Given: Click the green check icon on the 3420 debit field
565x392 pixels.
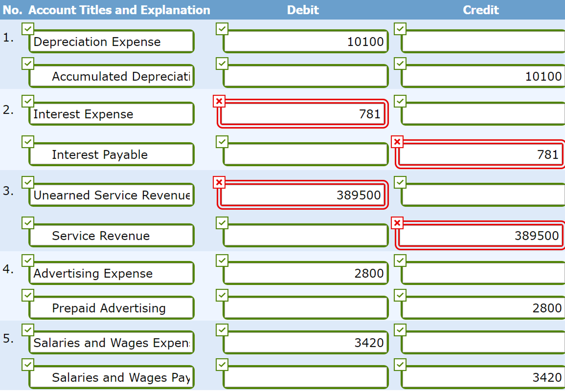Looking at the screenshot, I should [x=222, y=330].
